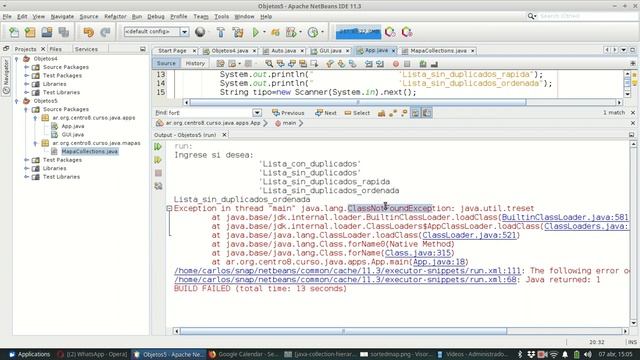Open the Profile Project dropdown arrow
This screenshot has width=640, height=360.
[322, 32]
